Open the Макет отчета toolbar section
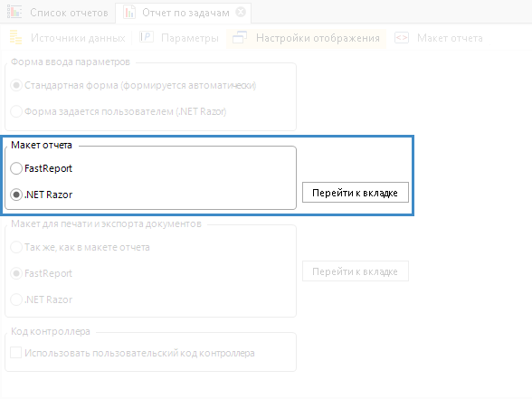This screenshot has width=532, height=399. click(x=450, y=38)
